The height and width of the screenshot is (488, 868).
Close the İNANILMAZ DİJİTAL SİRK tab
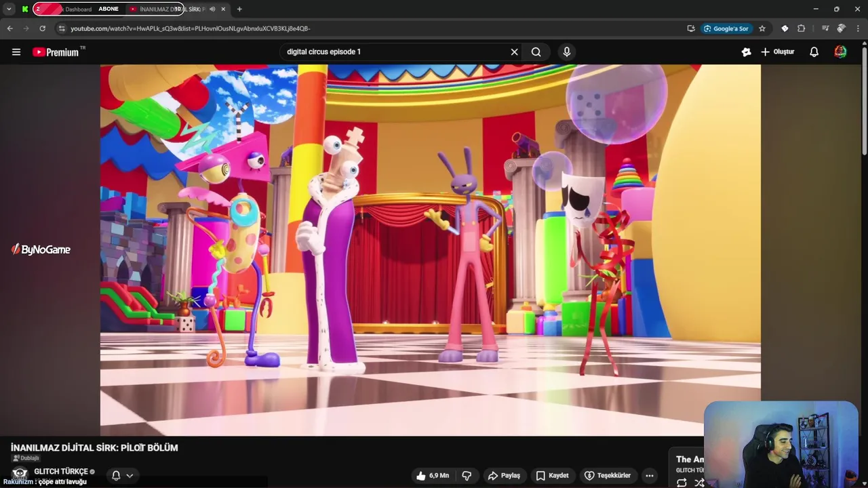[x=223, y=9]
